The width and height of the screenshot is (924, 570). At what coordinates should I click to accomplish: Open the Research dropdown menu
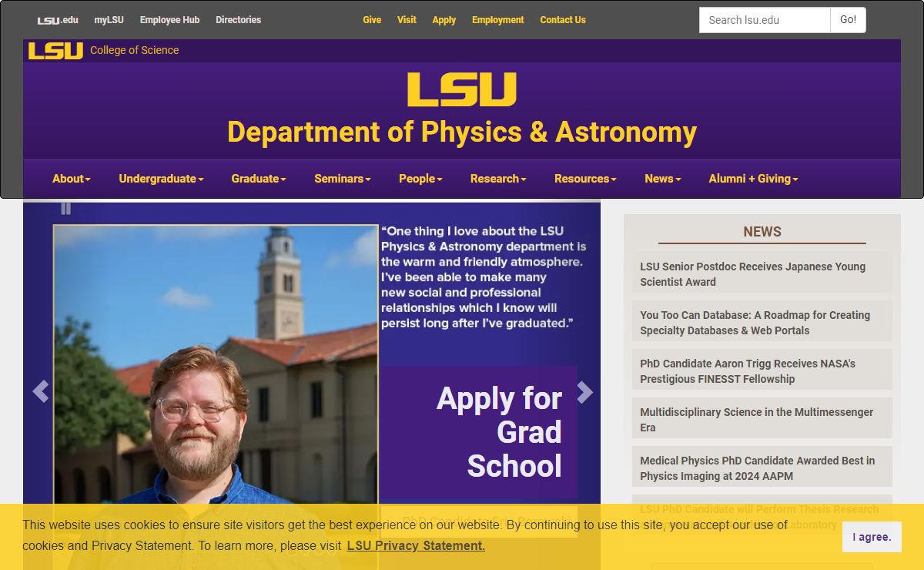(x=498, y=179)
